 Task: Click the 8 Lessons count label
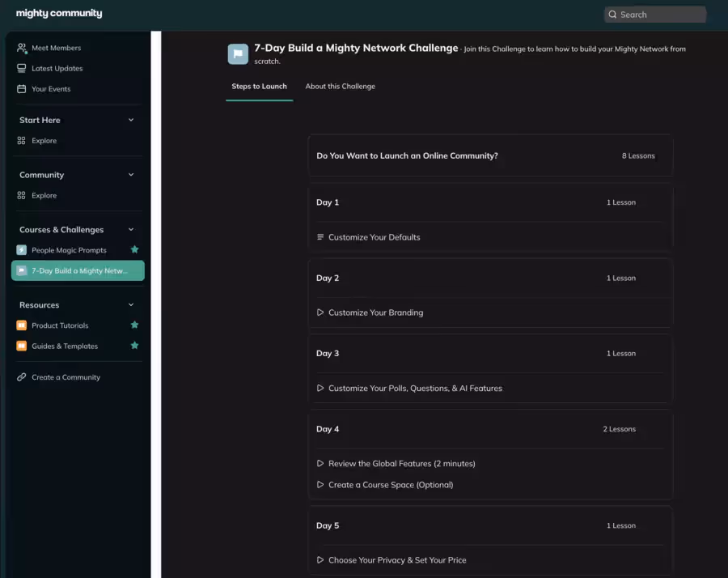click(x=638, y=155)
